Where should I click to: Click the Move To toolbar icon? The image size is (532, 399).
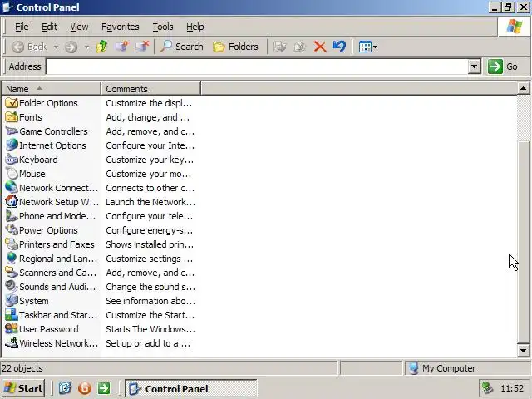[x=280, y=47]
